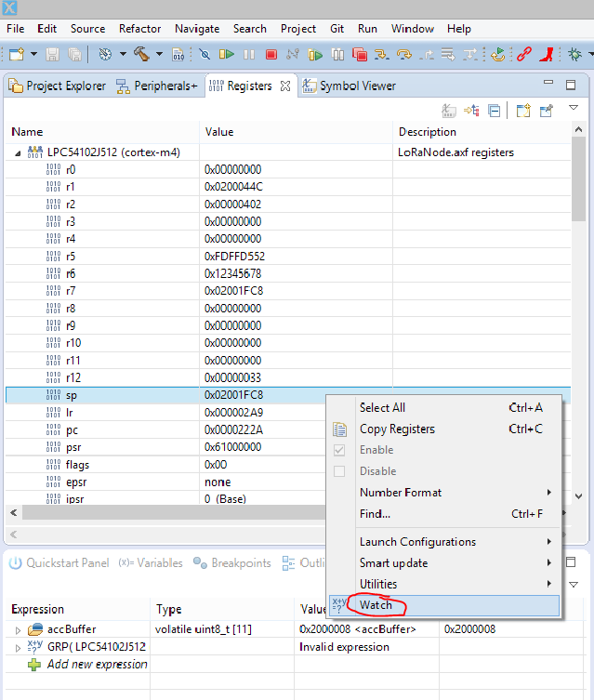Screen dimensions: 594x700
Task: Open the Git menu
Action: [337, 29]
